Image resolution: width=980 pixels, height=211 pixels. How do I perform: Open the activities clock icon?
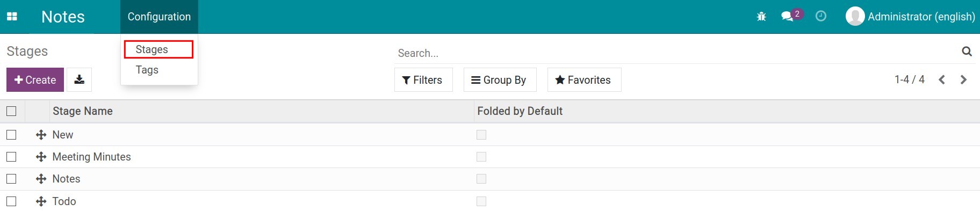pyautogui.click(x=821, y=16)
